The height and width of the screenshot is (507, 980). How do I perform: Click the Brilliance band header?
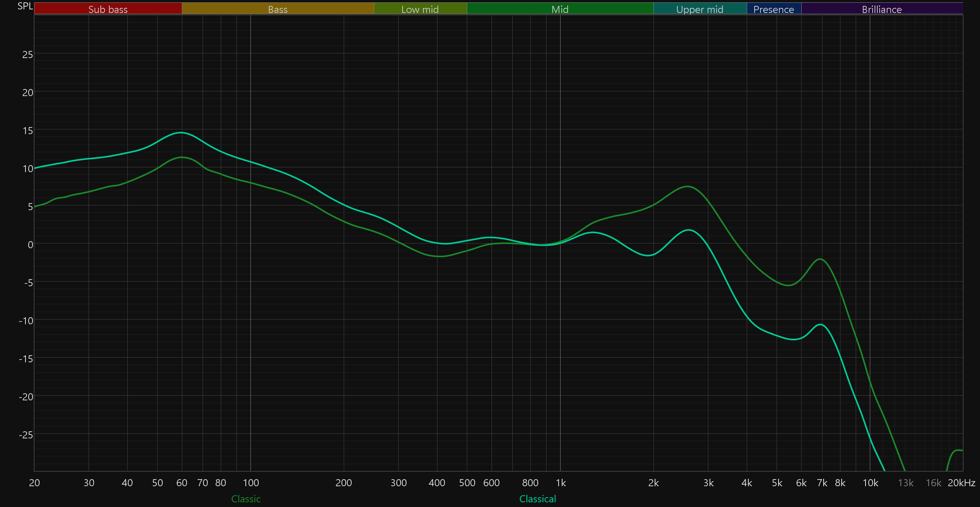tap(882, 9)
